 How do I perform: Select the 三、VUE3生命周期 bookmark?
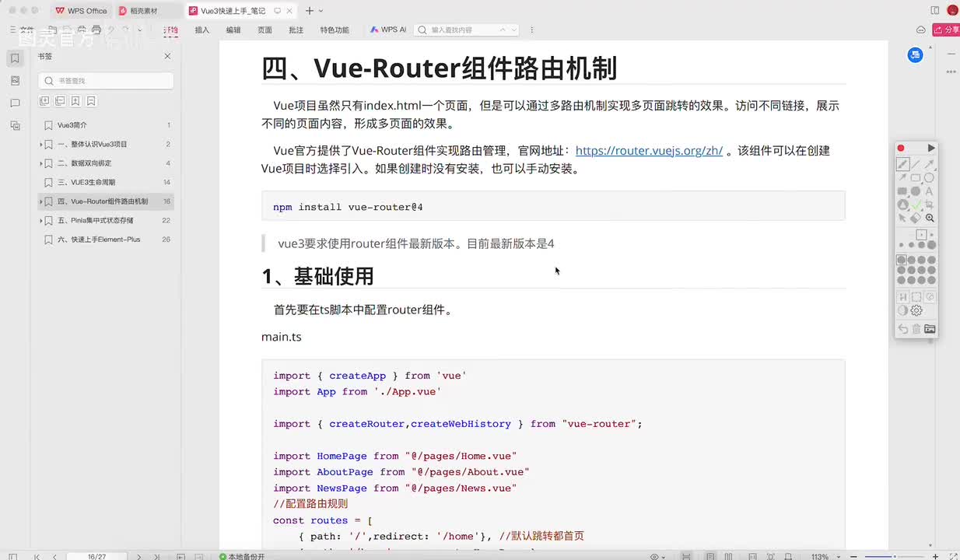pyautogui.click(x=106, y=182)
